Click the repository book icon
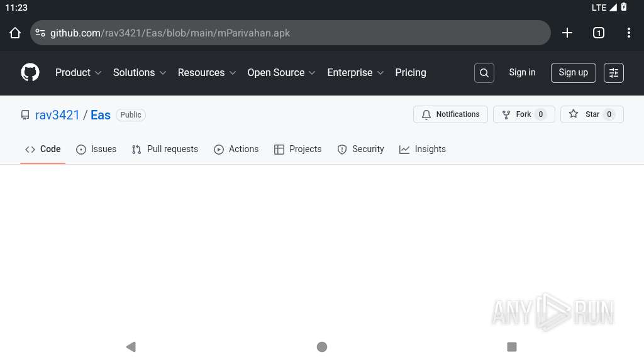Viewport: 644px width, 362px height. (x=25, y=115)
